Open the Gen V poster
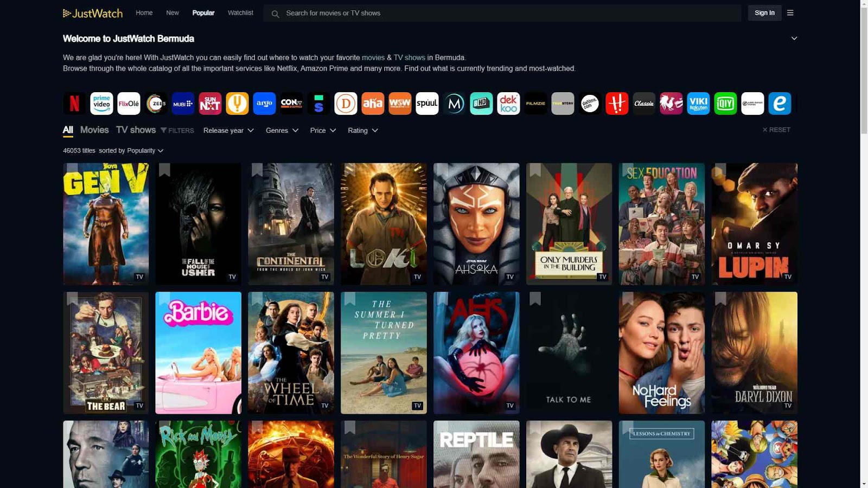The height and width of the screenshot is (488, 868). (x=106, y=224)
